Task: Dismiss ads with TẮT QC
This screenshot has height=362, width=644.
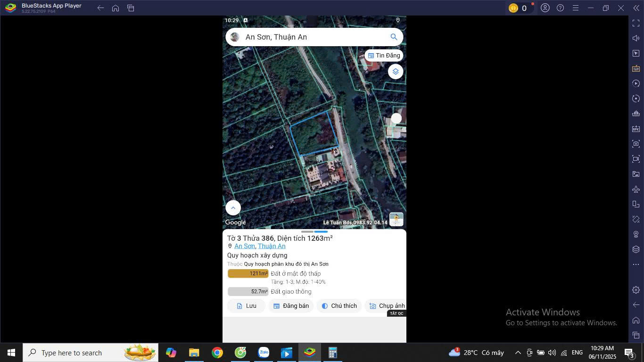Action: click(396, 313)
